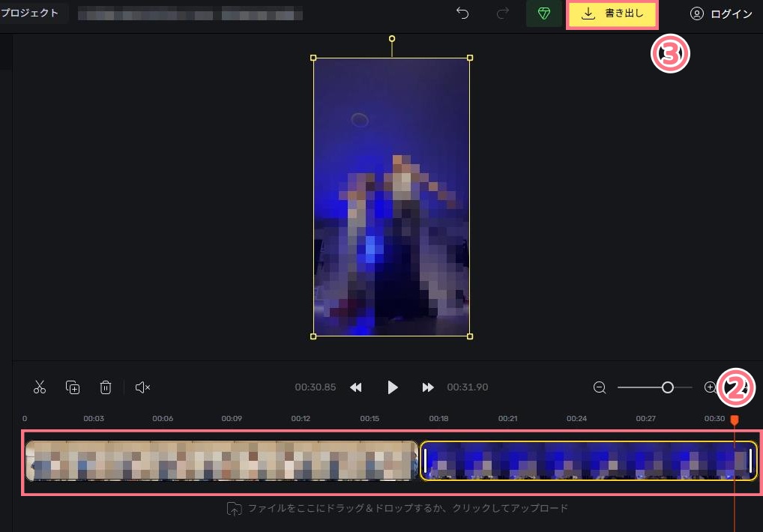Select the blue clip in the timeline
Image resolution: width=763 pixels, height=532 pixels.
(x=588, y=462)
